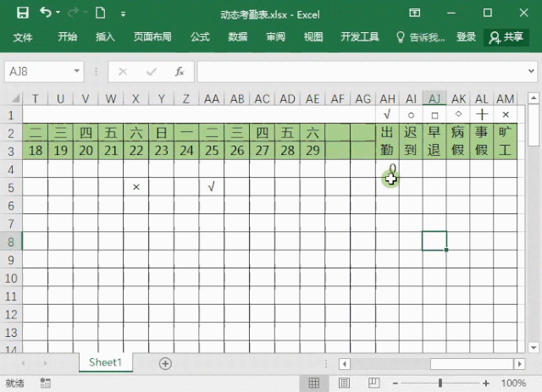Click the Redo arrow icon
The width and height of the screenshot is (542, 392).
pos(73,14)
